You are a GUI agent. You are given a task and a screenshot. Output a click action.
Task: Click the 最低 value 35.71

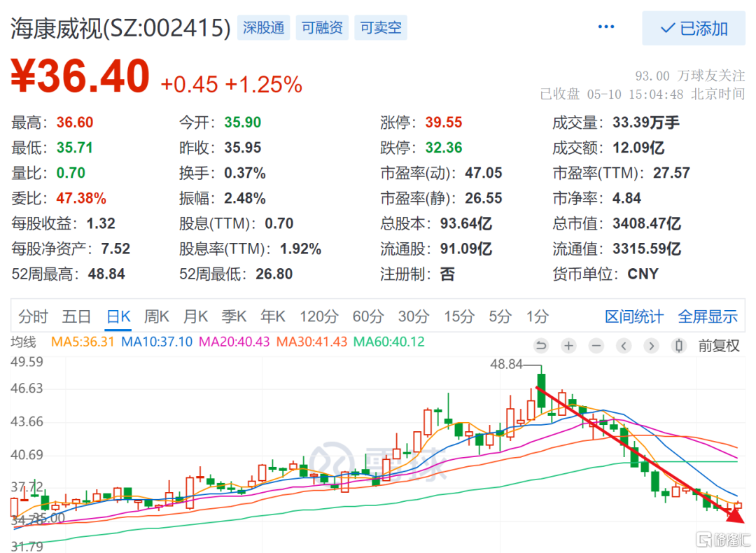point(74,148)
